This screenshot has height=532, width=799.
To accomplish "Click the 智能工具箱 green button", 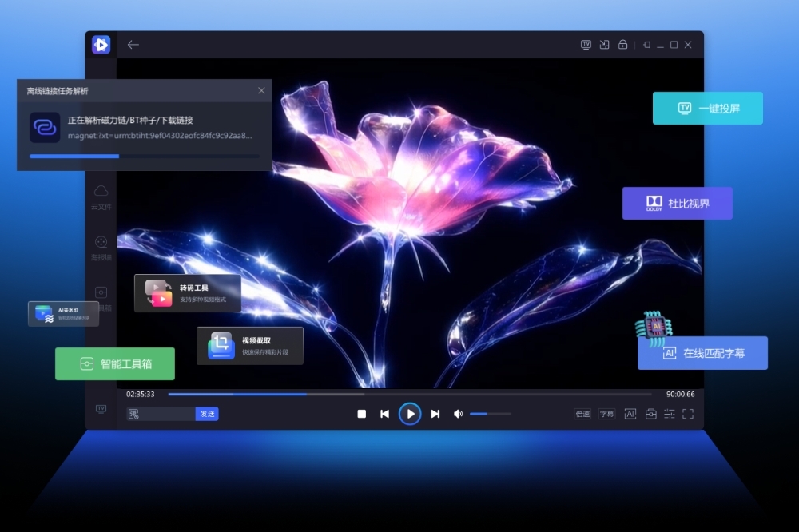I will [x=115, y=364].
